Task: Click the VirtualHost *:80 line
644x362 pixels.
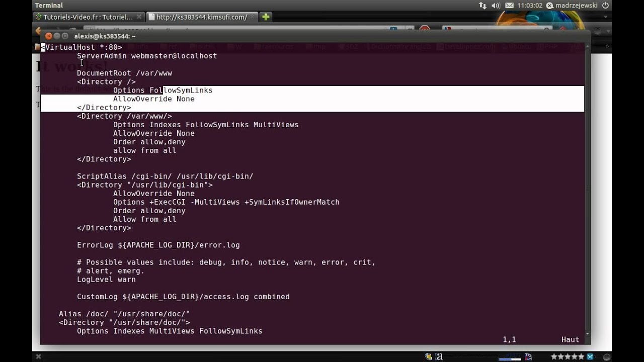Action: (82, 47)
